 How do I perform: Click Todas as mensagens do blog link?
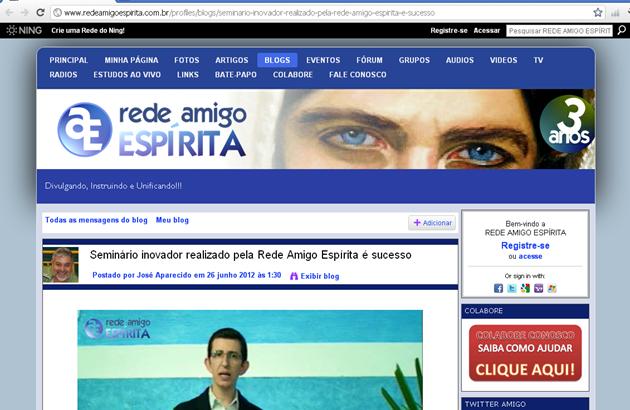(96, 220)
